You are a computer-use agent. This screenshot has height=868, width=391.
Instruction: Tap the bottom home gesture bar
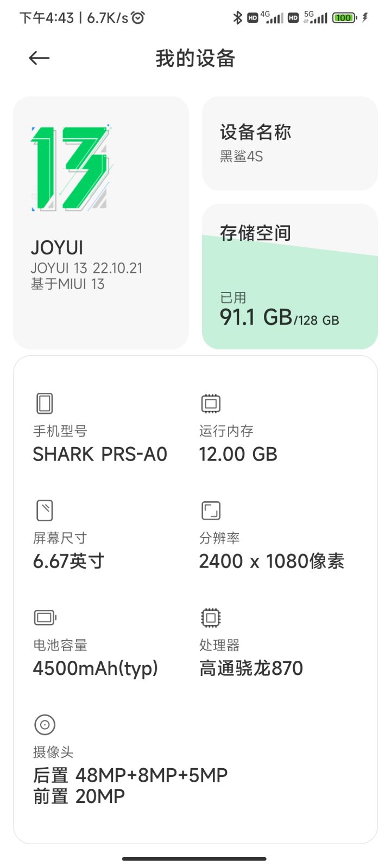click(x=194, y=859)
